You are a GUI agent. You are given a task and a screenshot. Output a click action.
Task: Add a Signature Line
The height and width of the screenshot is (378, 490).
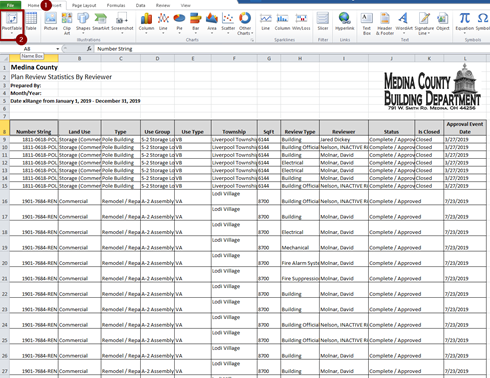coord(424,23)
